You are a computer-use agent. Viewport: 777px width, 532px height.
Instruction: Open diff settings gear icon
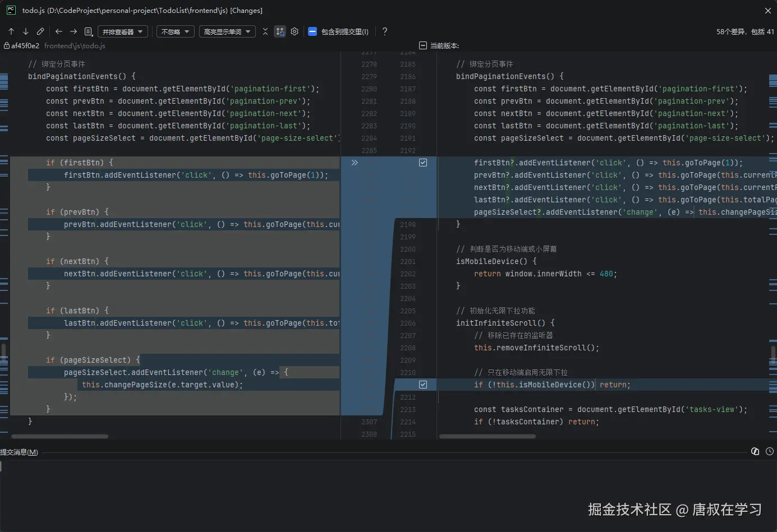[x=295, y=31]
